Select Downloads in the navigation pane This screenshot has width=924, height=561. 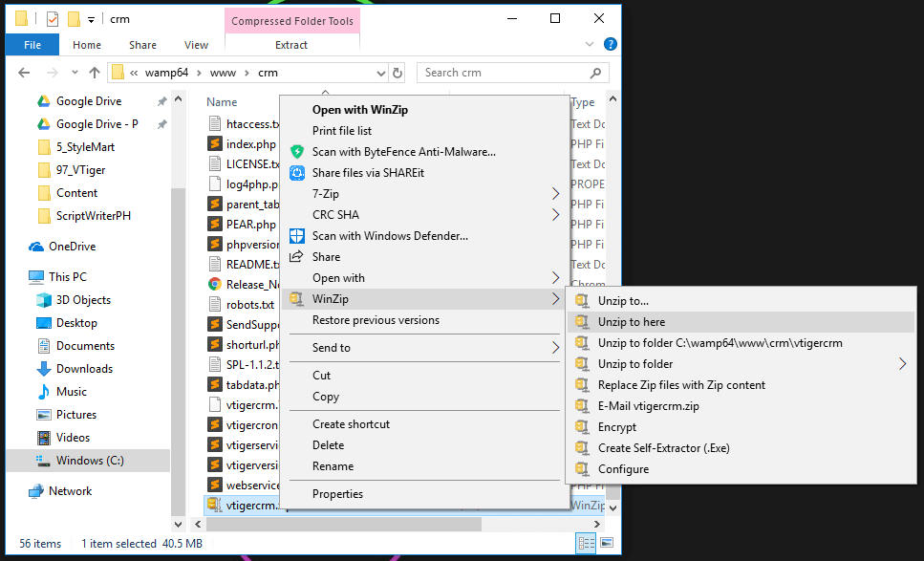pos(84,369)
